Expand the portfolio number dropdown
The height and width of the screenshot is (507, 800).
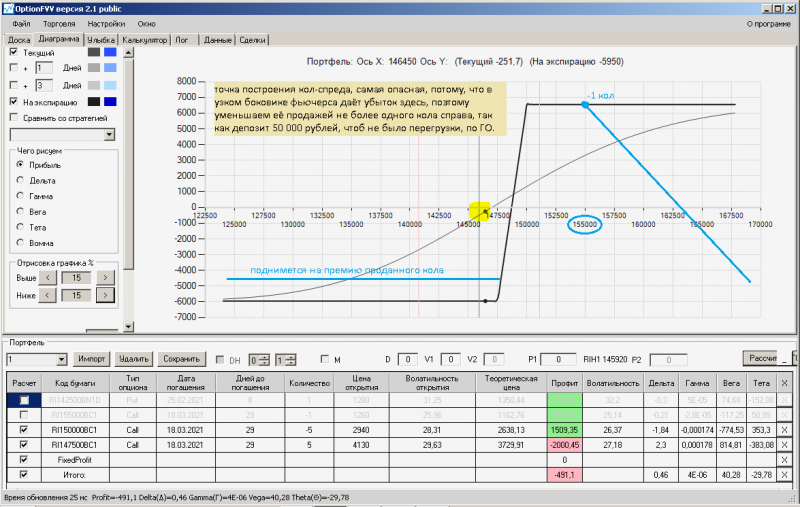[61, 360]
